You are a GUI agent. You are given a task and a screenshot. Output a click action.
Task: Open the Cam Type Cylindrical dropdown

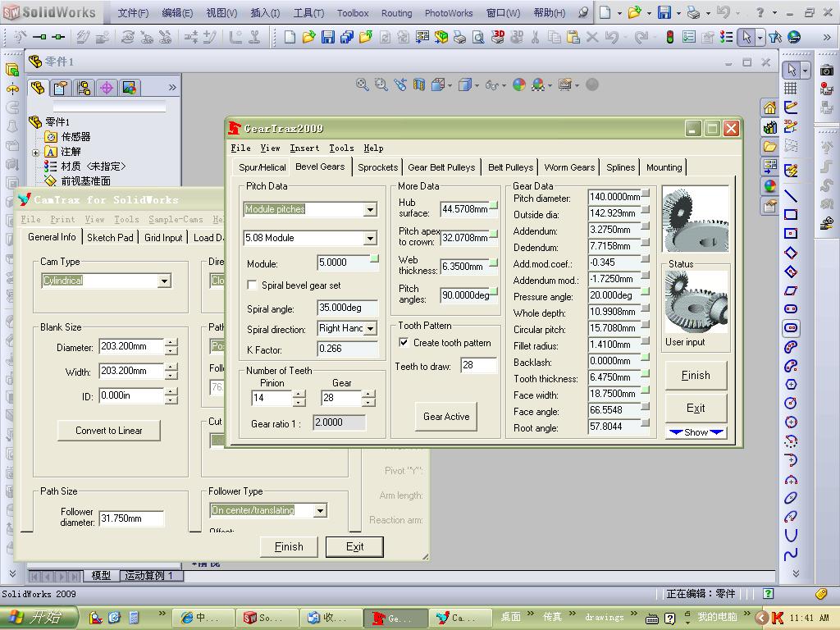click(164, 281)
